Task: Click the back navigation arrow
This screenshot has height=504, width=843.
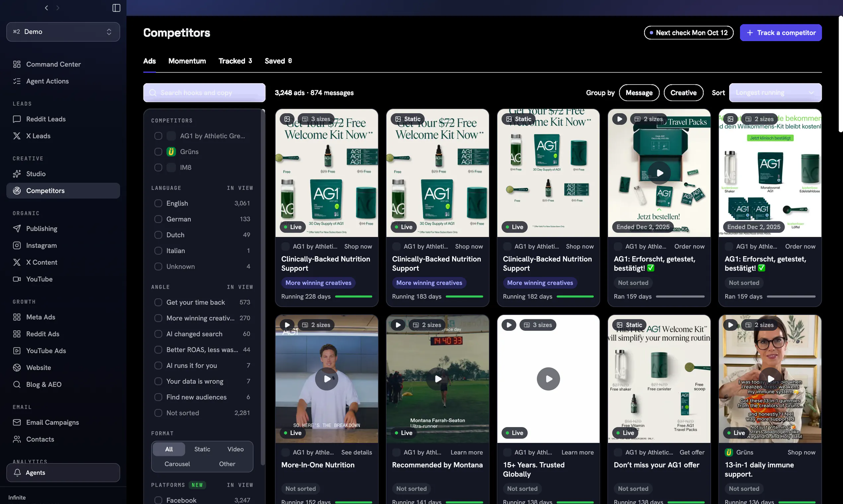Action: [x=46, y=8]
